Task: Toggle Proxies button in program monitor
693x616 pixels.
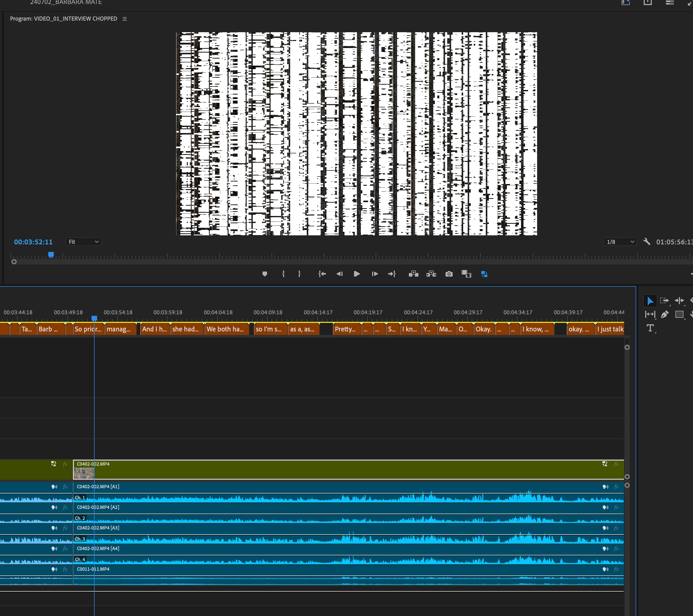Action: 484,274
